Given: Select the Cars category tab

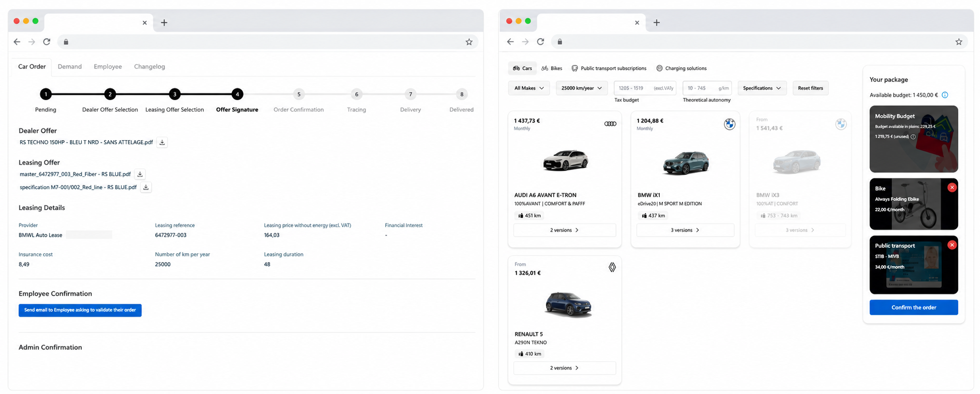Looking at the screenshot, I should (522, 68).
